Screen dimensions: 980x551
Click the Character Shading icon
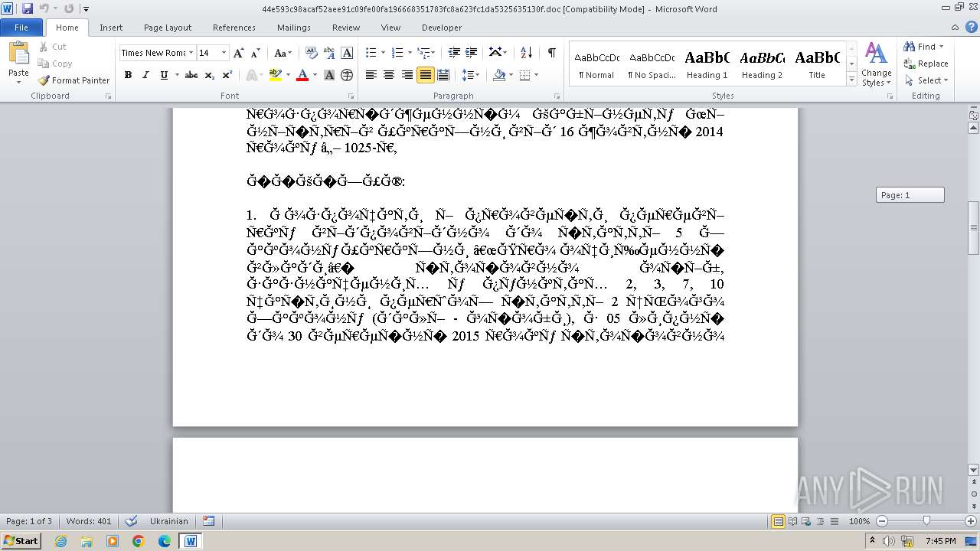329,75
